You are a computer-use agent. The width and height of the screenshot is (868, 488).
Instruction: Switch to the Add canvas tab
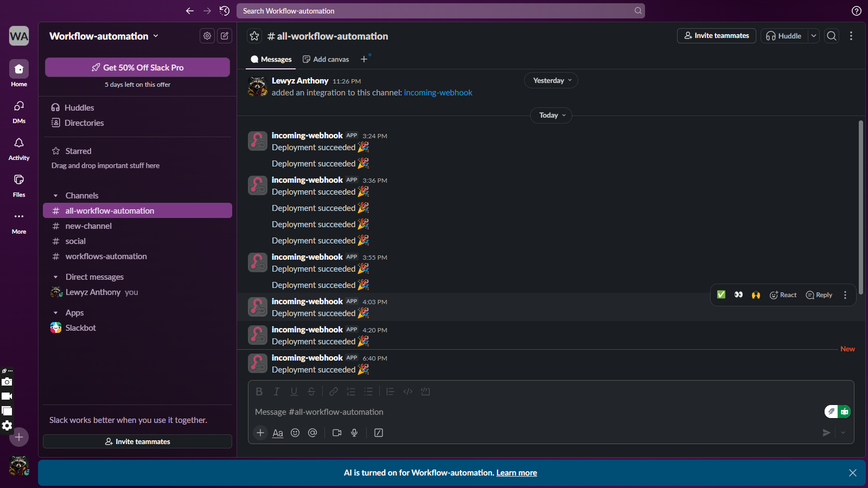325,60
